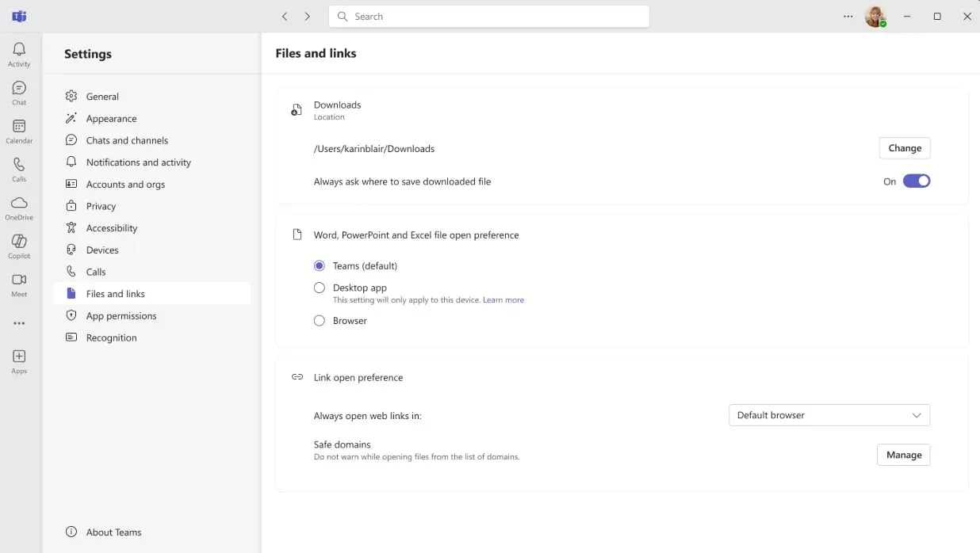Viewport: 980px width, 553px height.
Task: Click the Files and links file icon
Action: point(71,294)
